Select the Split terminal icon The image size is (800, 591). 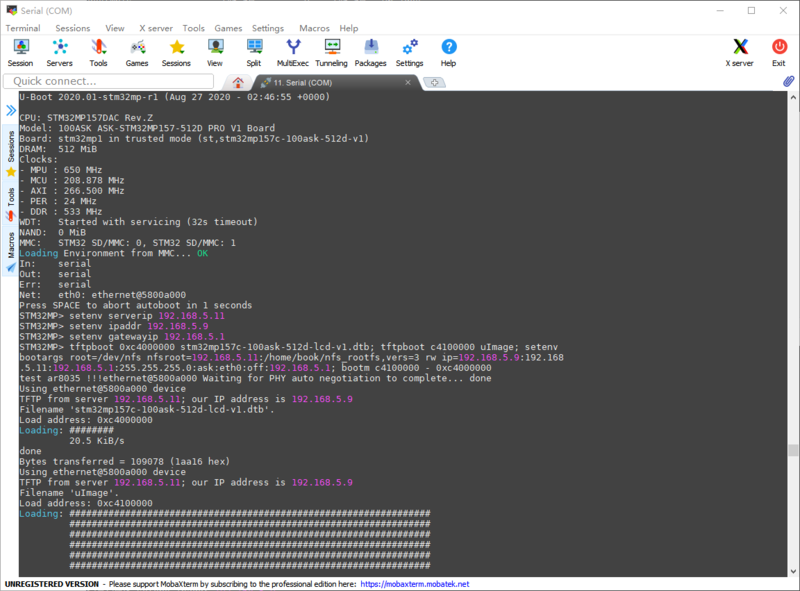click(x=254, y=53)
